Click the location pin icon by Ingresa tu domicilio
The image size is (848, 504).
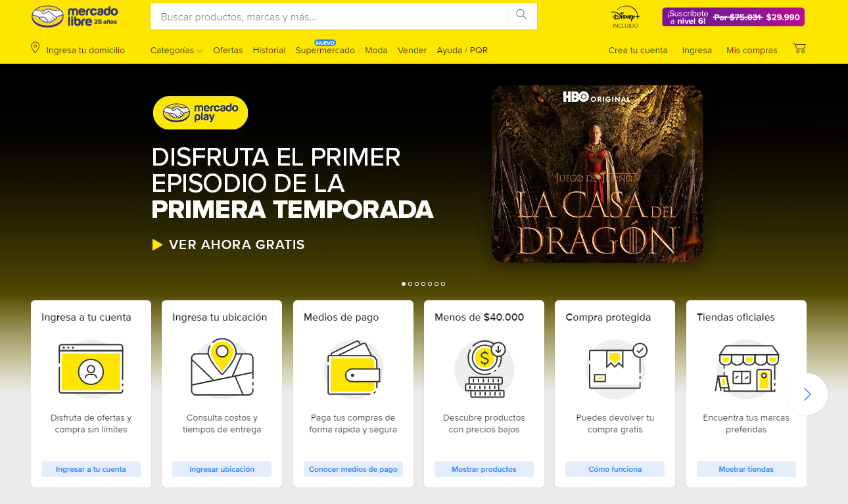click(x=35, y=48)
